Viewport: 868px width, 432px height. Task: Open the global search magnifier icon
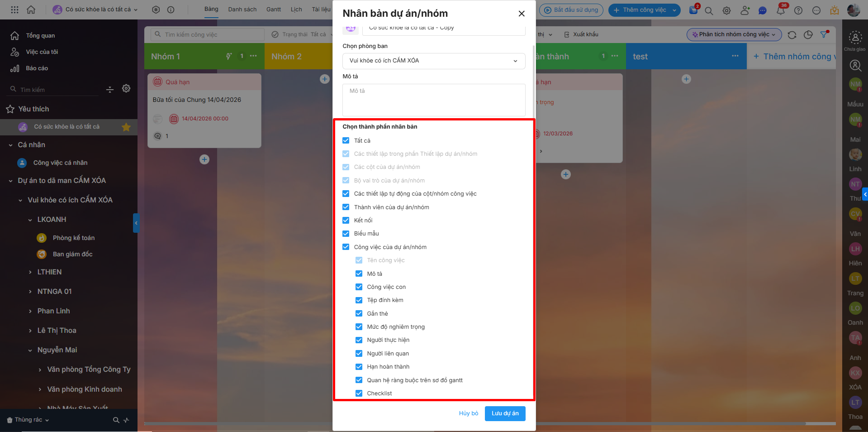coord(709,10)
